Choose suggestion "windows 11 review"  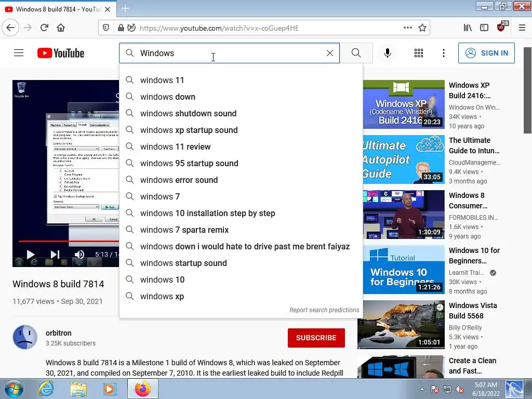pyautogui.click(x=241, y=147)
